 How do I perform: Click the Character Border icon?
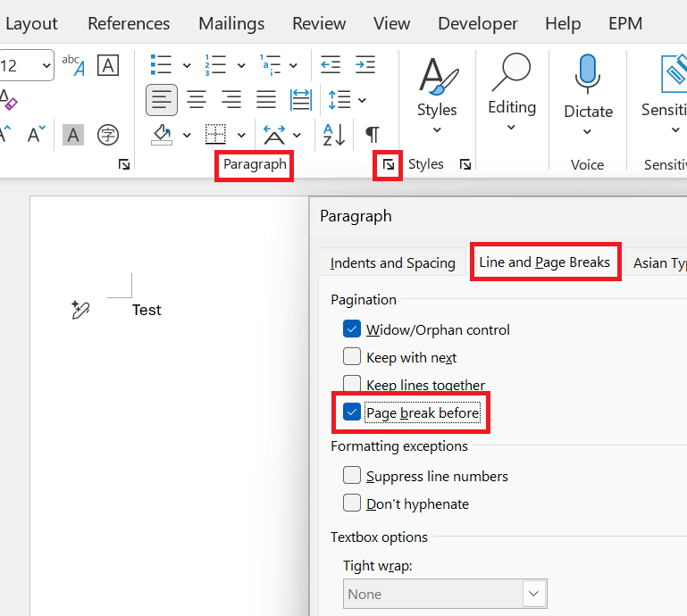click(108, 65)
